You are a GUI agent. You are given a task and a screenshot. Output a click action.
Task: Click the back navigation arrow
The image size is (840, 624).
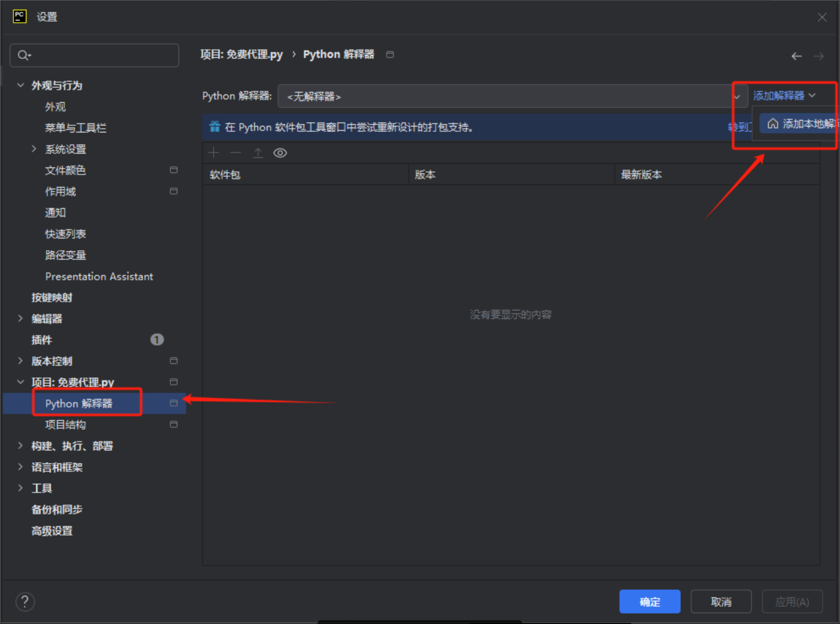(797, 56)
